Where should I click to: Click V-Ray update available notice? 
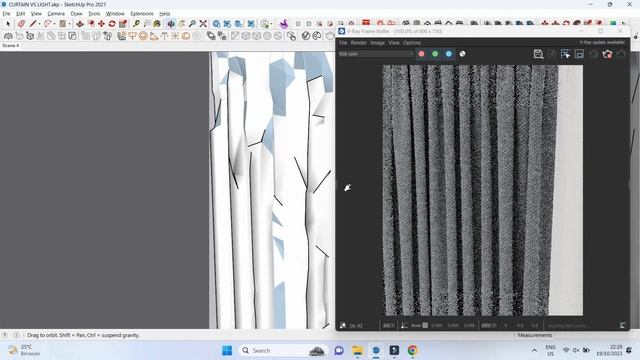click(x=602, y=42)
